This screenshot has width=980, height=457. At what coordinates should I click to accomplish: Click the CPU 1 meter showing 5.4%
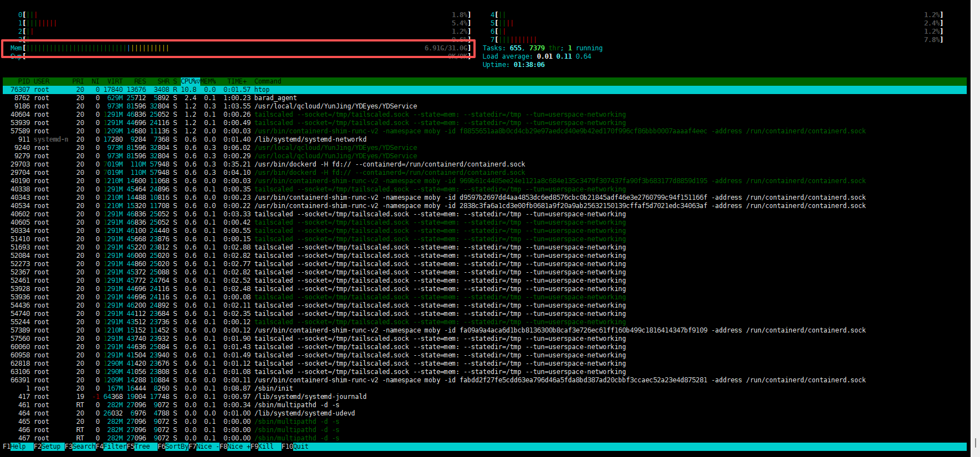[x=244, y=23]
